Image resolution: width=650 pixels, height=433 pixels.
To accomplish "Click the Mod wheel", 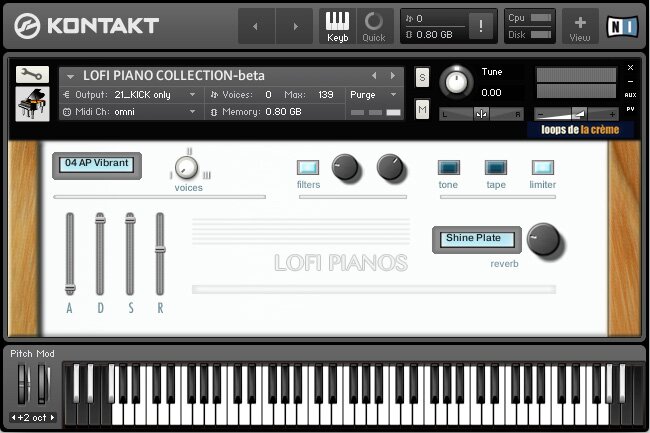I will 43,384.
